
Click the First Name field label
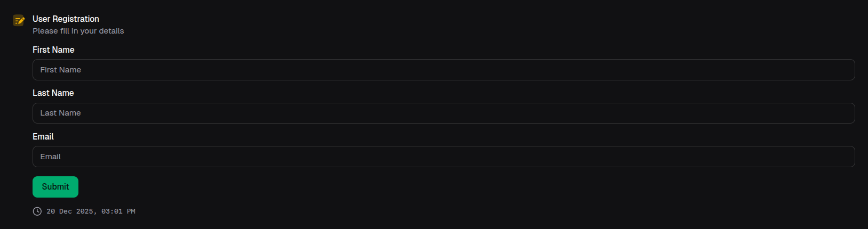point(53,50)
